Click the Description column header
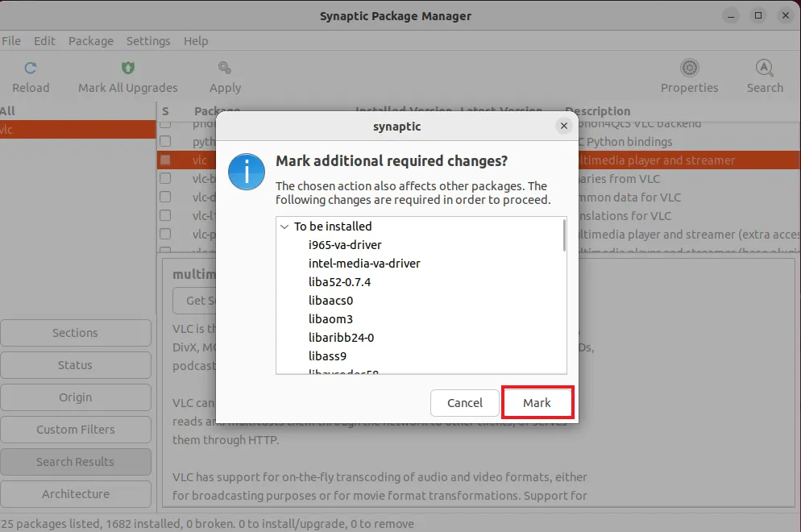The height and width of the screenshot is (532, 801). point(598,111)
